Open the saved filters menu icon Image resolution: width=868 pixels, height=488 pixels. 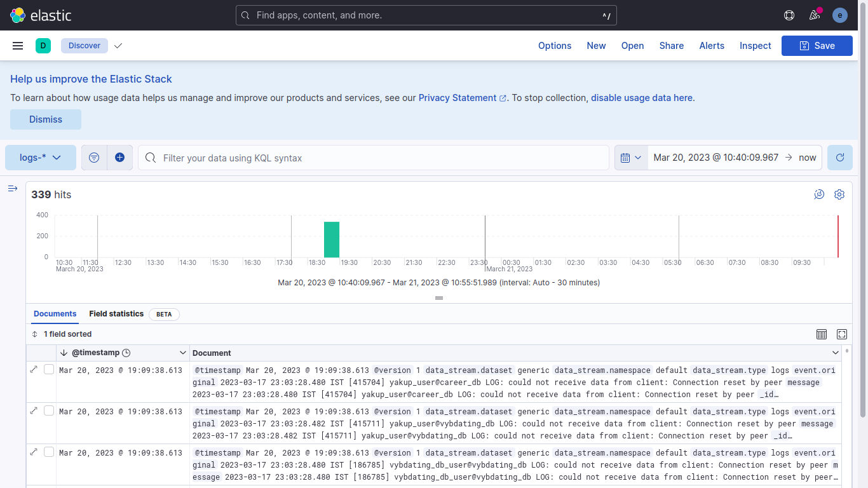point(94,158)
